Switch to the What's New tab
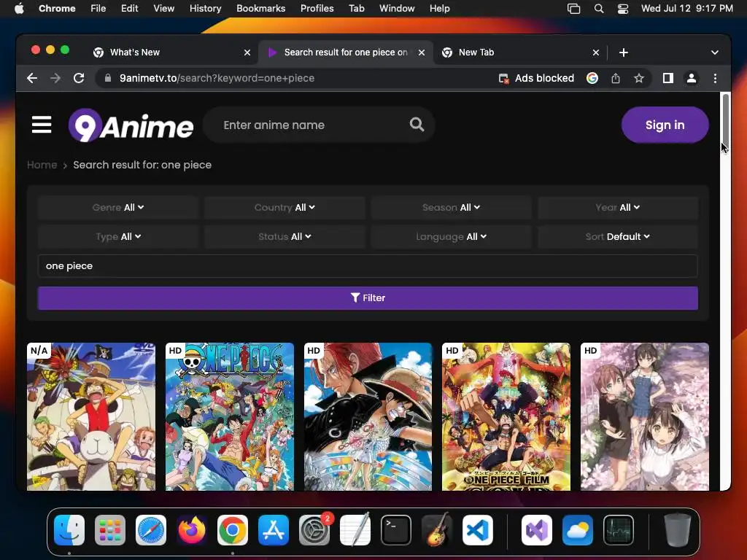 tap(171, 52)
